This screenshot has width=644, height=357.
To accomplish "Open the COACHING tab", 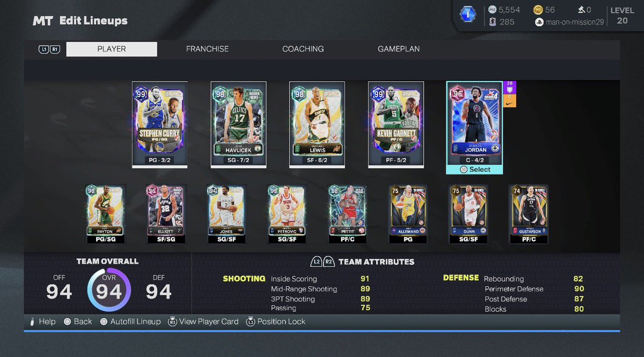I will point(303,48).
